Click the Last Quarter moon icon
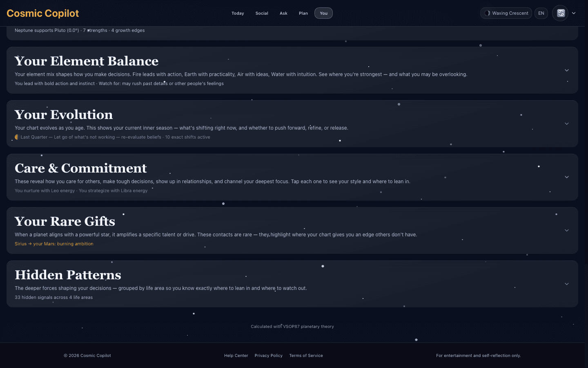 tap(17, 137)
